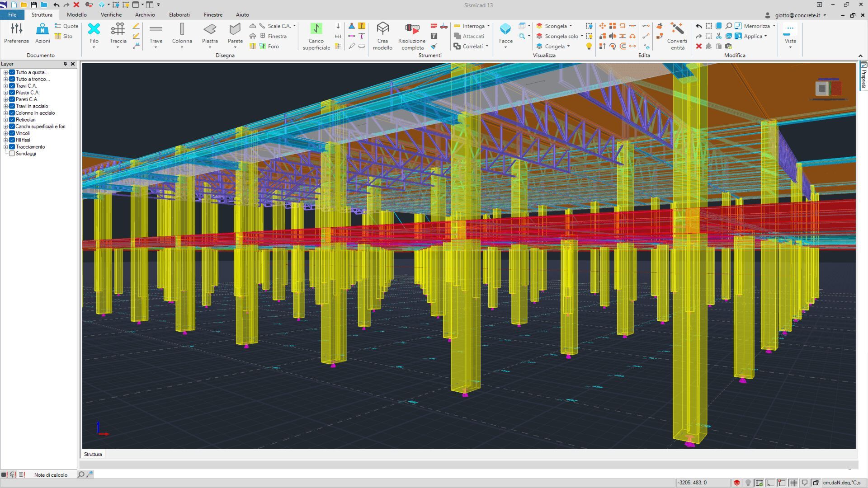Click the Crea modello icon
This screenshot has height=488, width=868.
[x=382, y=29]
